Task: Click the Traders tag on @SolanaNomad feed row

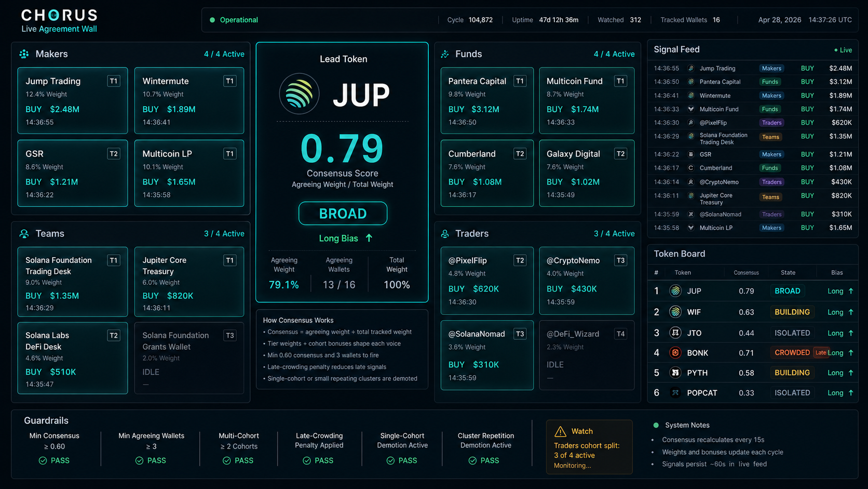Action: (771, 214)
